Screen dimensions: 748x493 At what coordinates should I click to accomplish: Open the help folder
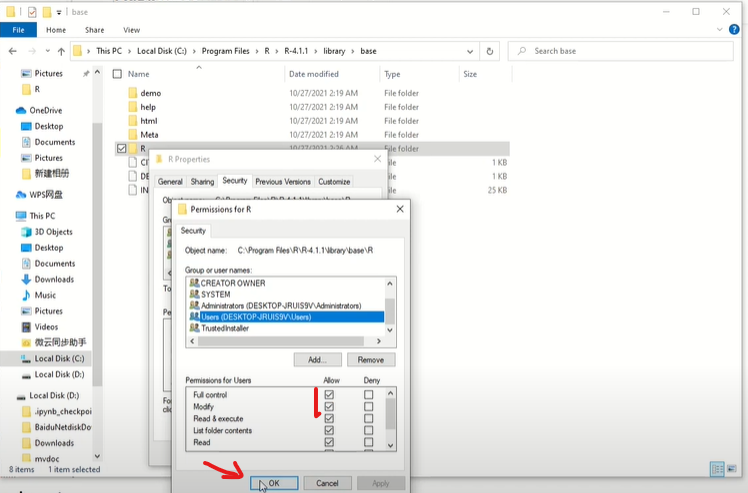point(148,107)
